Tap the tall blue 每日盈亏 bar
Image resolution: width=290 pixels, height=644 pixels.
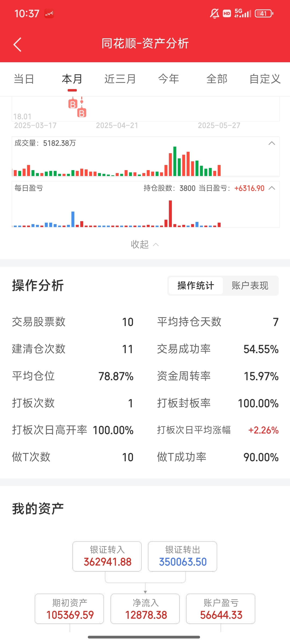(73, 219)
